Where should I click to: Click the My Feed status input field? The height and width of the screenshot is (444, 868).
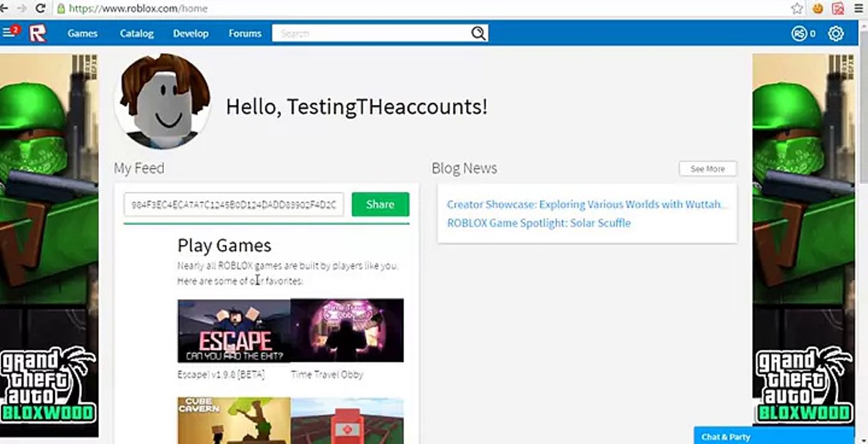234,205
